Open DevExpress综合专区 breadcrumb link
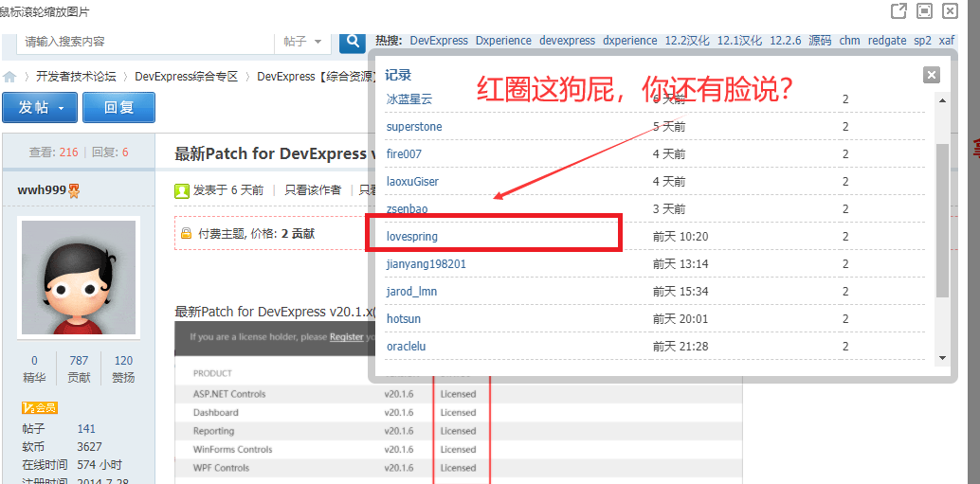Image resolution: width=980 pixels, height=484 pixels. (187, 77)
